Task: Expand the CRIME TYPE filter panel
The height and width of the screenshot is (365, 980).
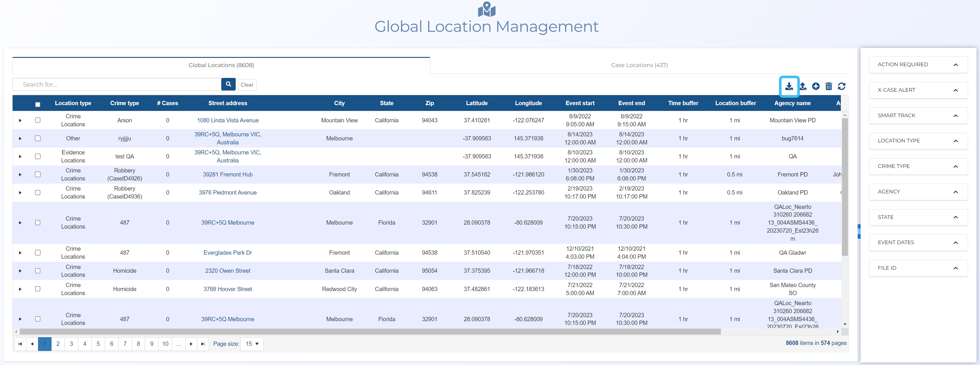Action: (x=918, y=166)
